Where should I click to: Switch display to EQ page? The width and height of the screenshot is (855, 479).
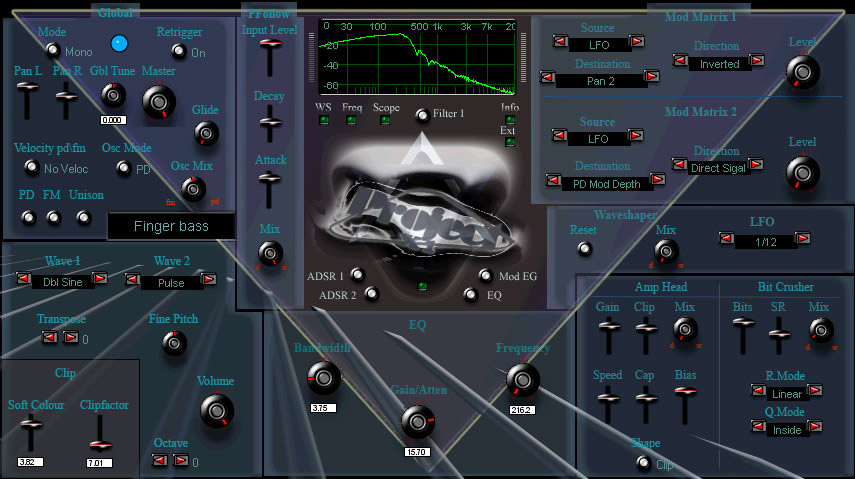click(x=470, y=295)
